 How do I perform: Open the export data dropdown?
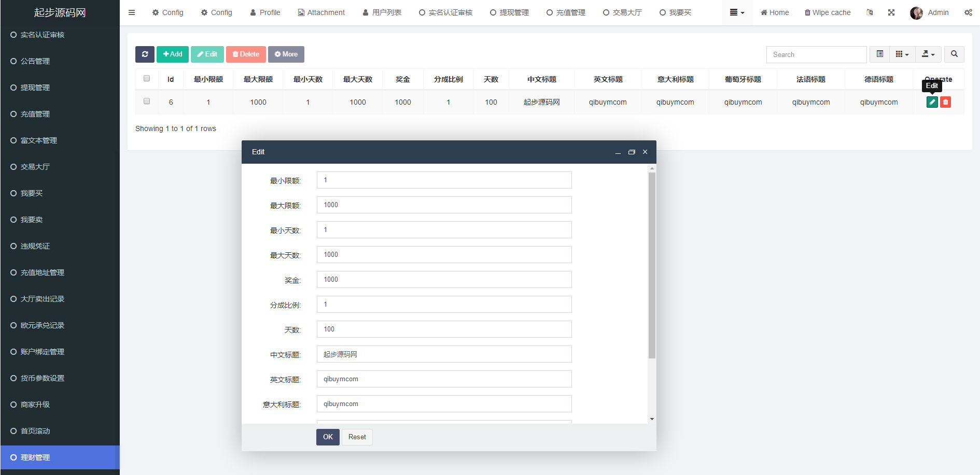point(928,54)
